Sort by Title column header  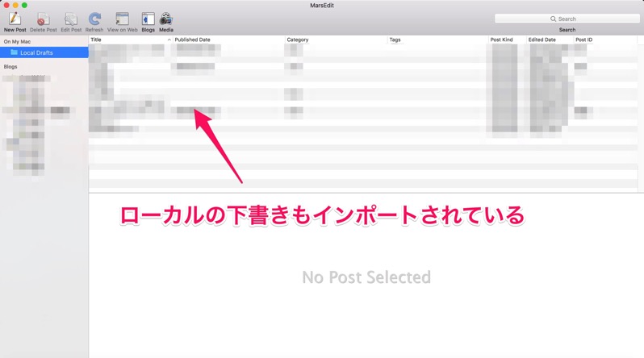pyautogui.click(x=131, y=40)
